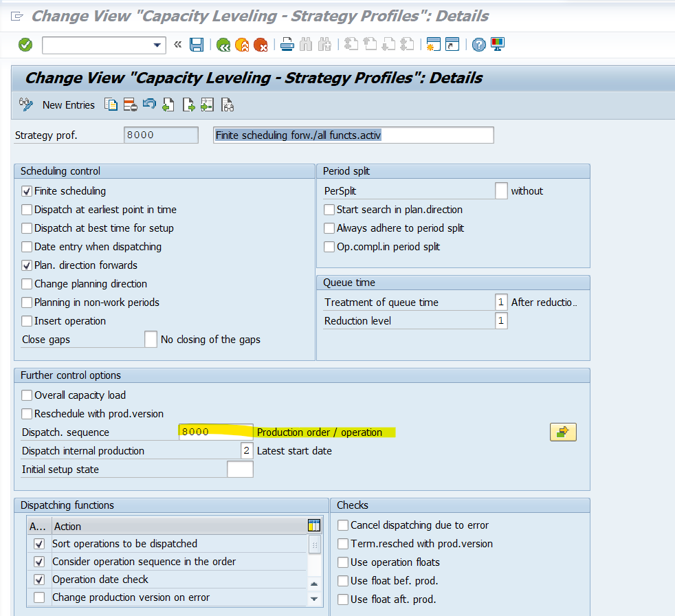Toggle Display/Change glasses-pencil icon

pyautogui.click(x=26, y=104)
